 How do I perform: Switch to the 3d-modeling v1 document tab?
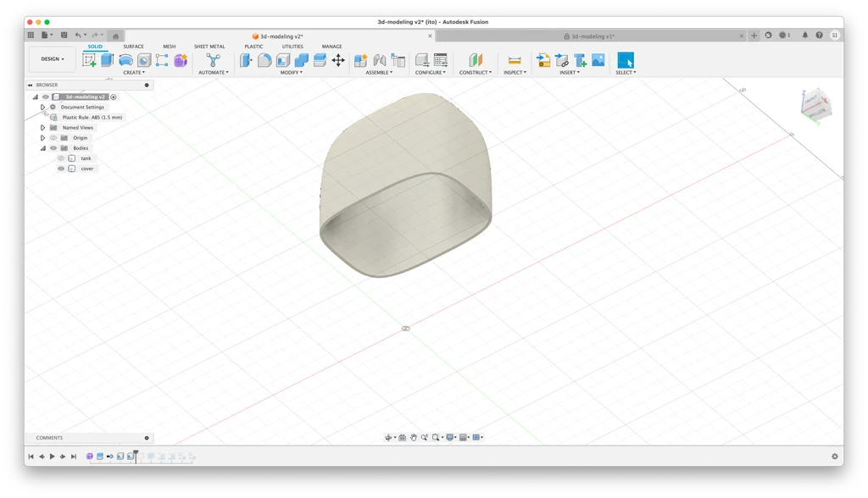pos(591,36)
